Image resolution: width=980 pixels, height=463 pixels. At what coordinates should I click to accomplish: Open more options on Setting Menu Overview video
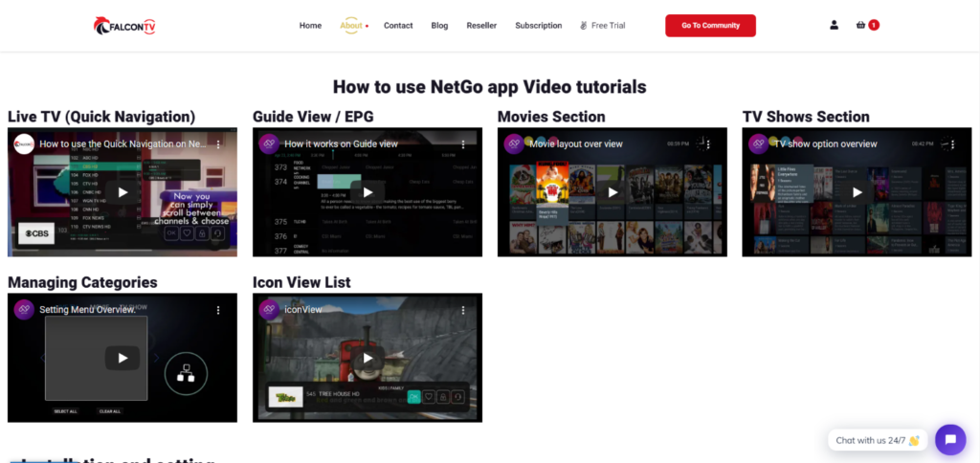tap(218, 310)
